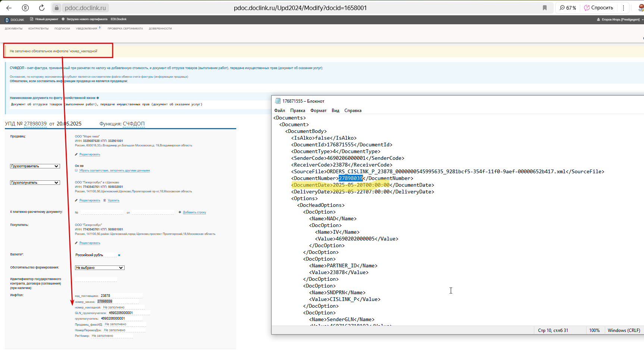Viewport: 644px width, 351px height.
Task: Reload the page with browser refresh icon
Action: (42, 8)
